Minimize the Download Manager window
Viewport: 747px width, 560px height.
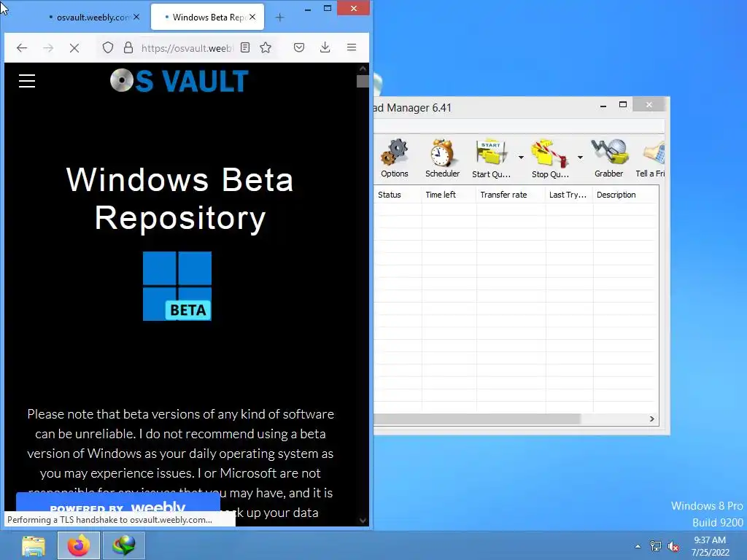tap(603, 105)
